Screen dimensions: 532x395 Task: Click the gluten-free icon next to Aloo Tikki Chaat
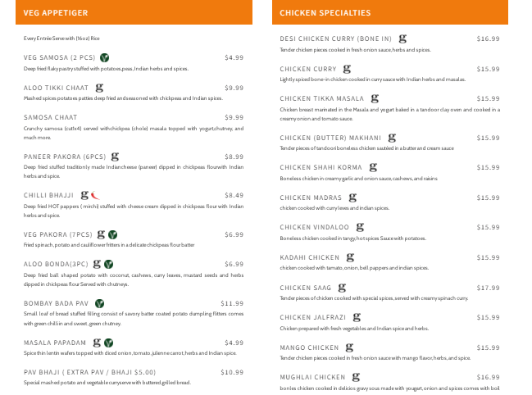click(x=99, y=87)
